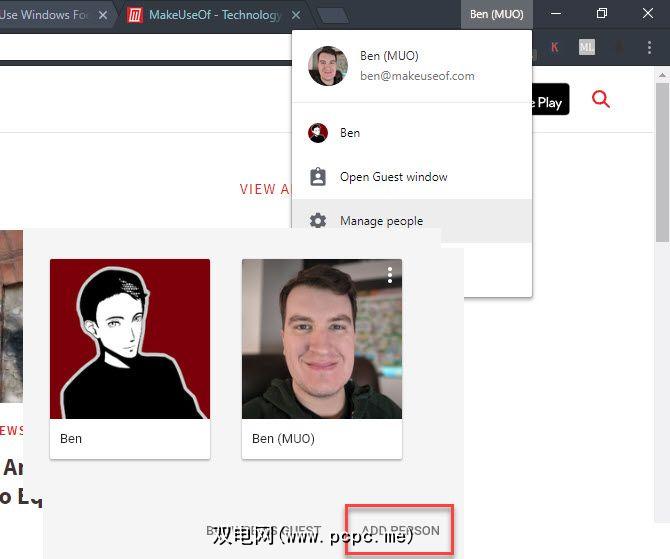Click the page scrollbar thumb
670x559 pixels.
click(663, 162)
